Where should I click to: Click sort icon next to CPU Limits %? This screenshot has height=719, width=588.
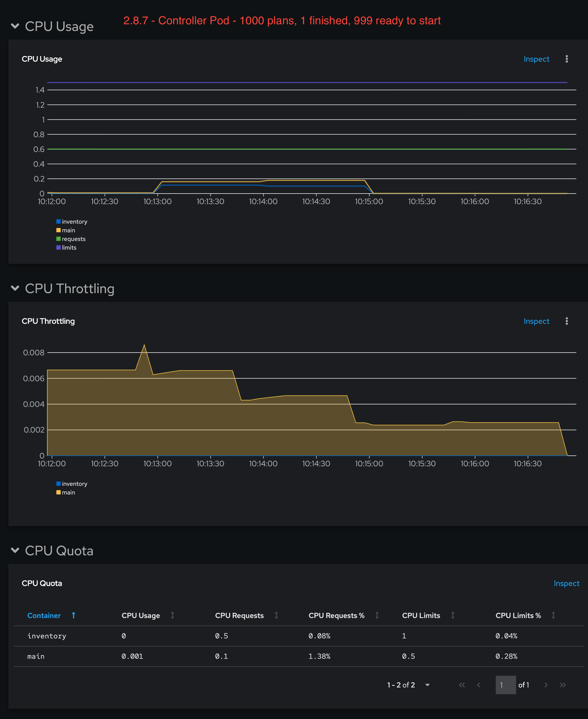[x=553, y=615]
